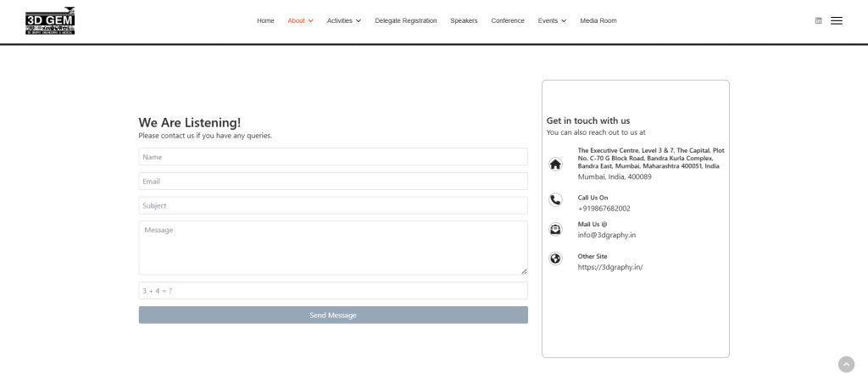This screenshot has width=868, height=391.
Task: Go to the Home menu item
Action: 265,20
